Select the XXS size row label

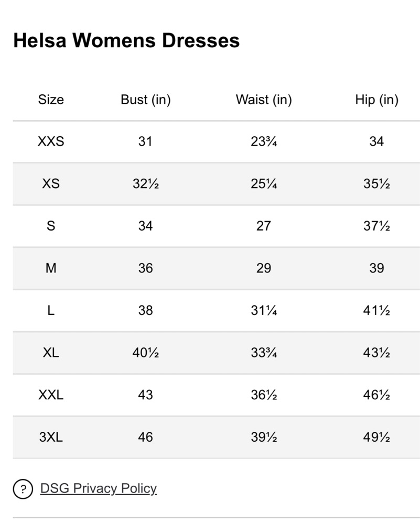click(51, 141)
